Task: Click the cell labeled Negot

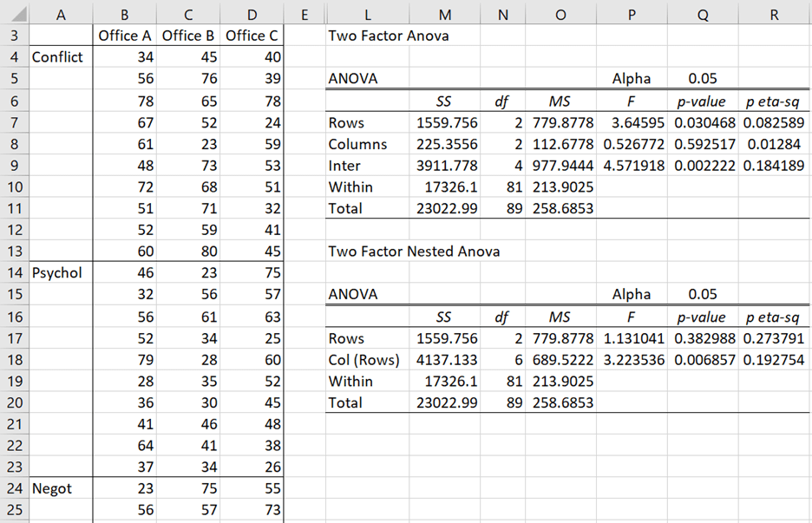Action: (52, 489)
